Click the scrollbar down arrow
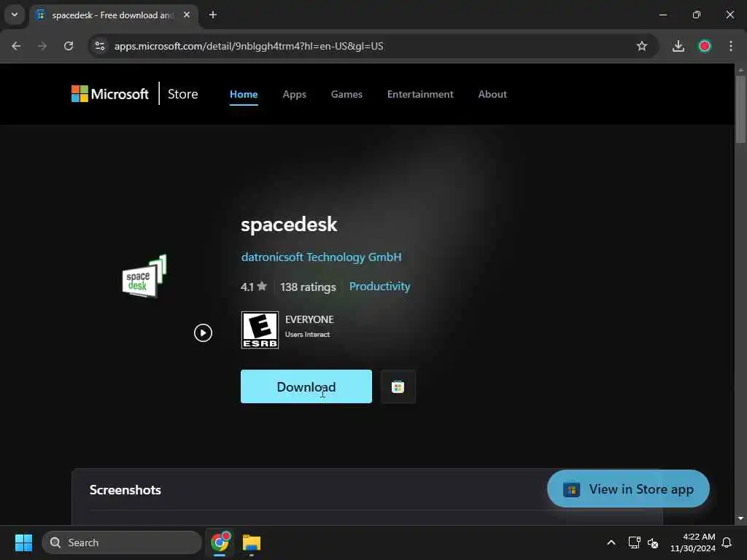 coord(740,518)
